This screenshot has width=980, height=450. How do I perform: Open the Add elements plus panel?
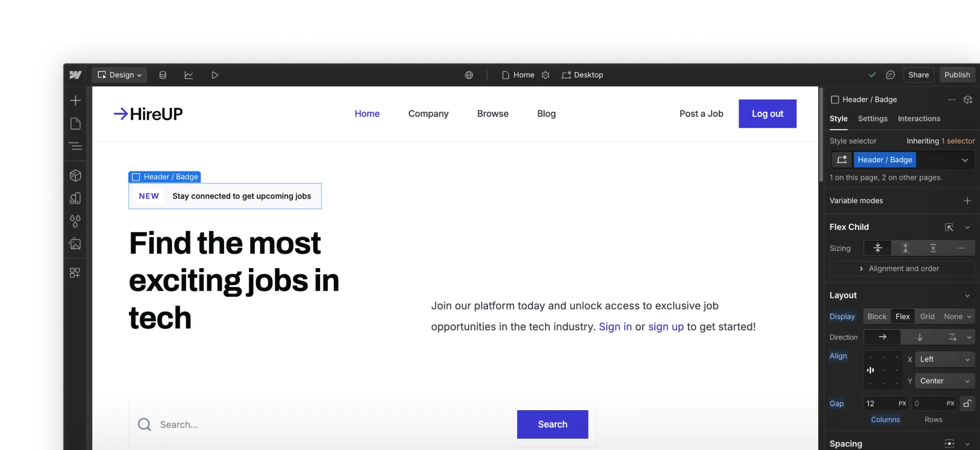coord(76,101)
